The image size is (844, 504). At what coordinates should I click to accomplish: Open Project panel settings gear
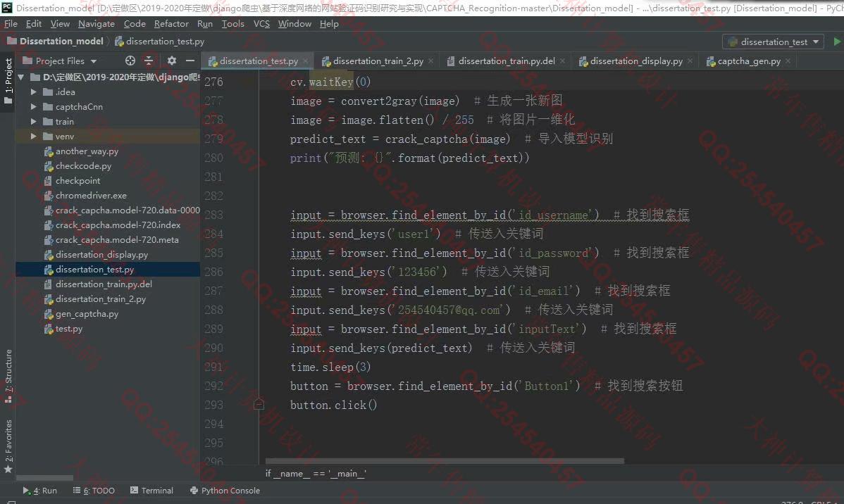171,61
